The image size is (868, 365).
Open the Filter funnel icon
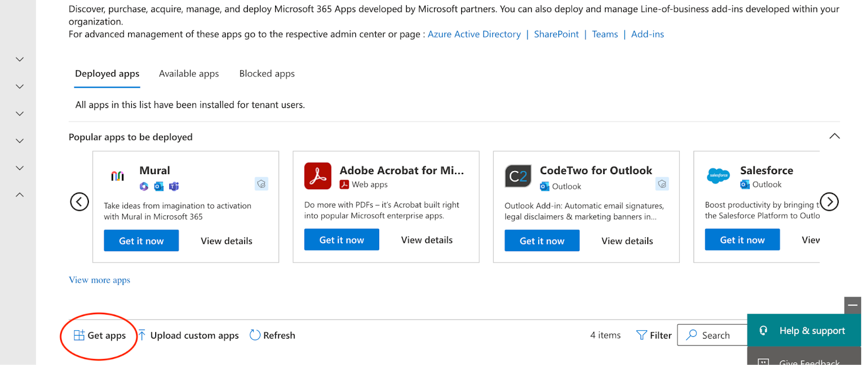(x=642, y=335)
